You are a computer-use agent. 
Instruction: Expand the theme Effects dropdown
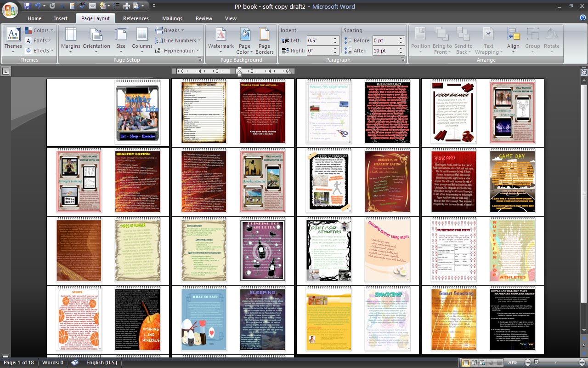click(39, 51)
